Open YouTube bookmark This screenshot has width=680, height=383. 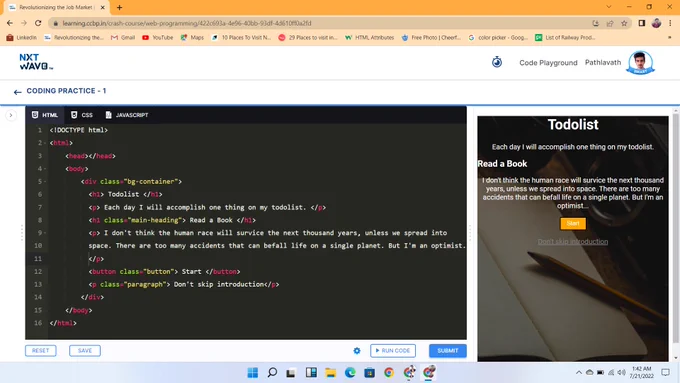157,38
